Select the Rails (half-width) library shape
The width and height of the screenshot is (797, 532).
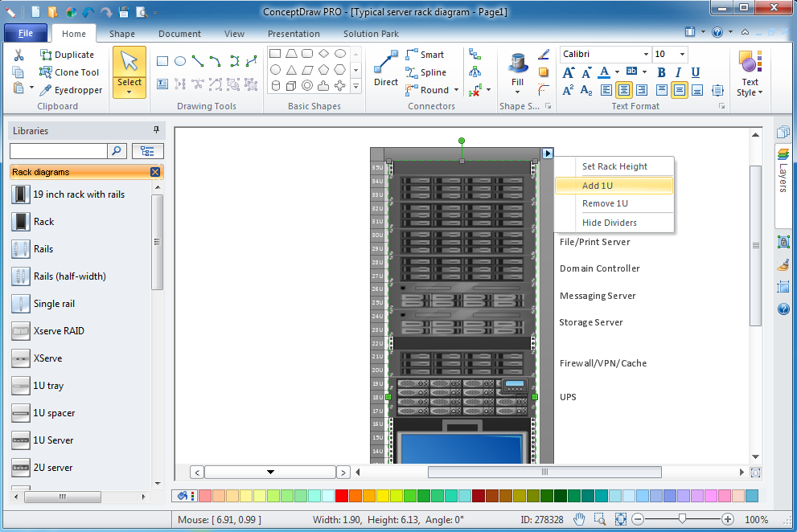(x=59, y=276)
